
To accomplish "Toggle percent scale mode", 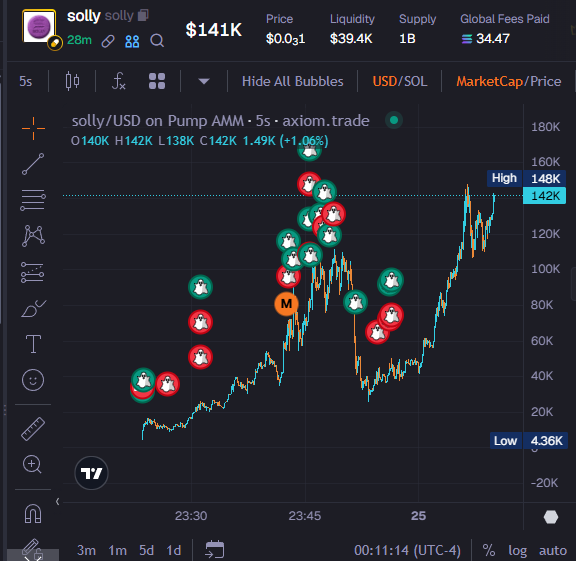I will click(x=489, y=550).
